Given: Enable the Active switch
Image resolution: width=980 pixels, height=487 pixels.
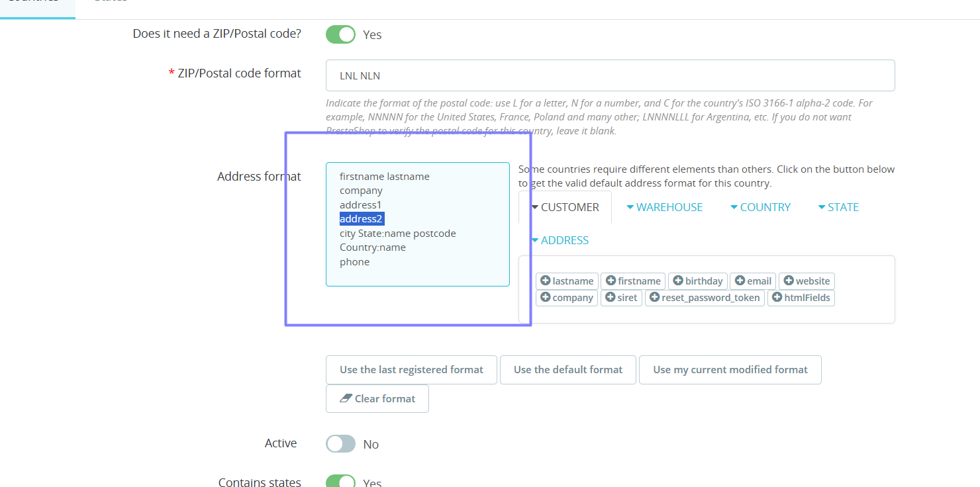Looking at the screenshot, I should pyautogui.click(x=341, y=444).
